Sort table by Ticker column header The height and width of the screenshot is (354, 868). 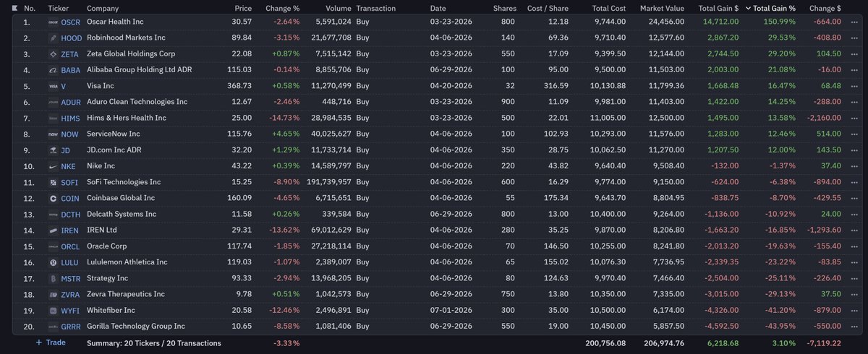[58, 8]
